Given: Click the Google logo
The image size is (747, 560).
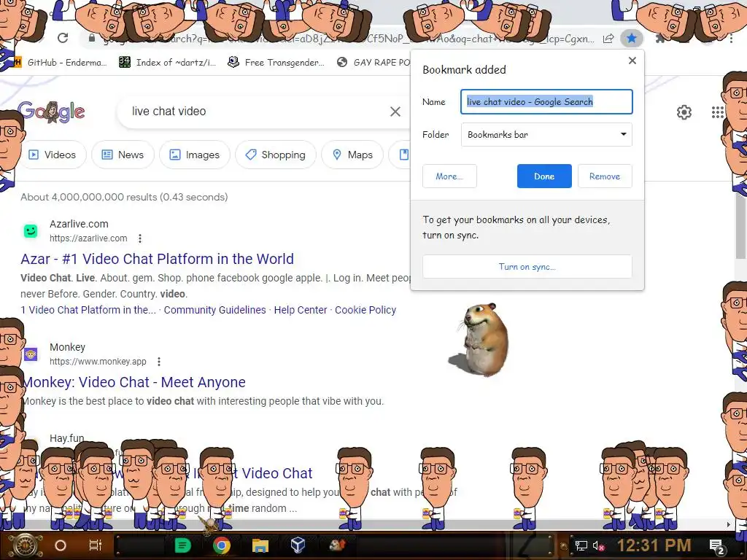Looking at the screenshot, I should [x=52, y=112].
